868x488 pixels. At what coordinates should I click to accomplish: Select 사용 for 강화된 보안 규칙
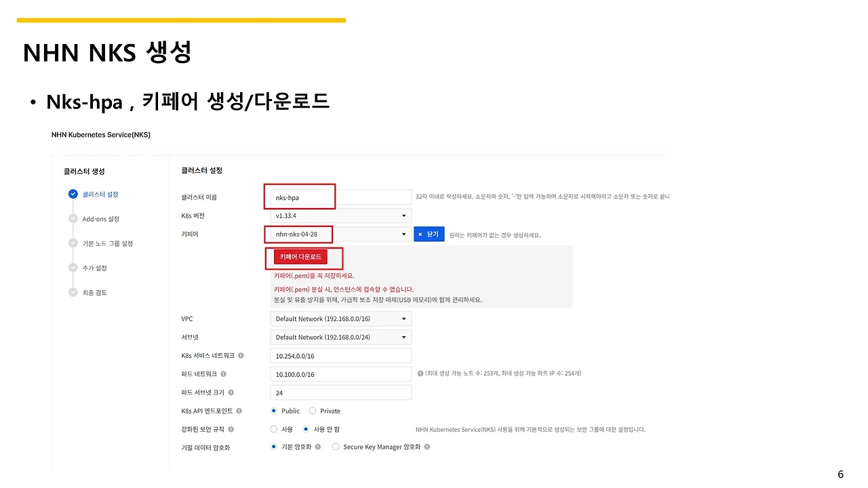click(x=274, y=429)
